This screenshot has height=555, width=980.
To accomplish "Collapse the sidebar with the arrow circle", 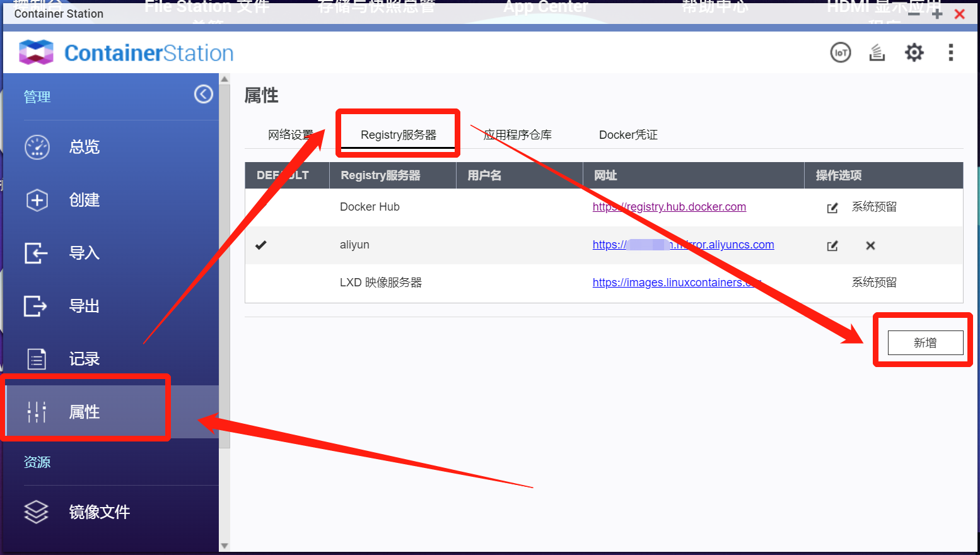I will pyautogui.click(x=203, y=94).
